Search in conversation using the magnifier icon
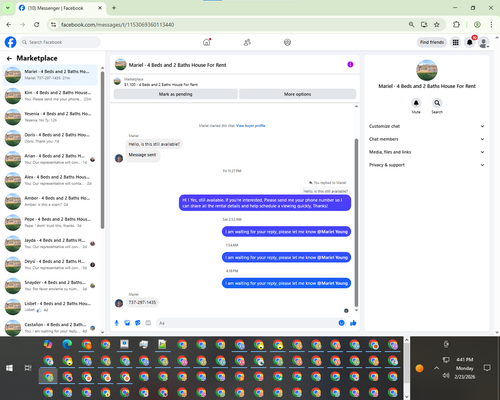Screen dimensions: 500x400 coord(437,103)
